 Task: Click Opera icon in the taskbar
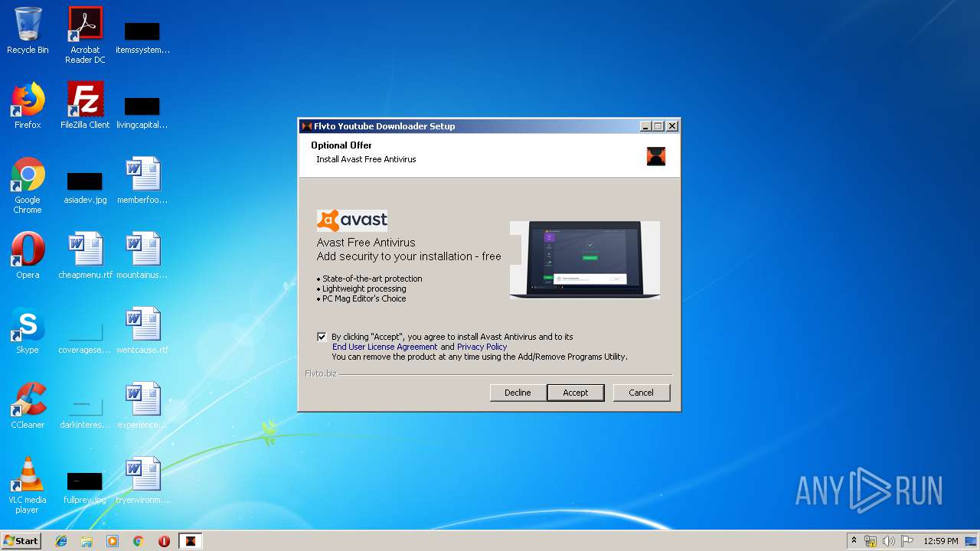164,541
